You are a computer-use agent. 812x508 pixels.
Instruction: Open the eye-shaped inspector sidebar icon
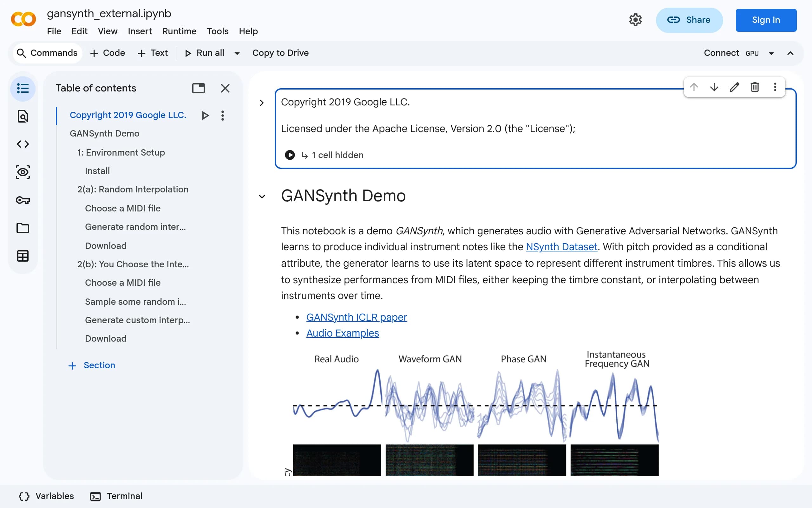point(23,172)
